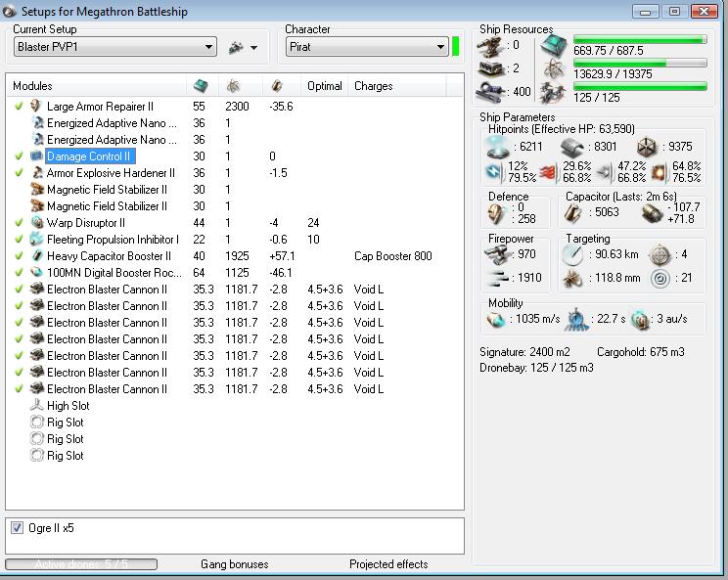Open Gang bonuses
Viewport: 728px width, 580px height.
click(235, 564)
